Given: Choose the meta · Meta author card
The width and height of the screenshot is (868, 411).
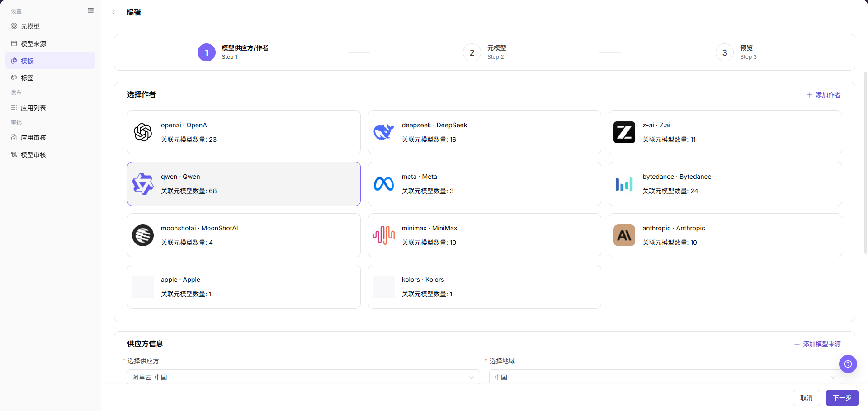Looking at the screenshot, I should click(x=484, y=184).
